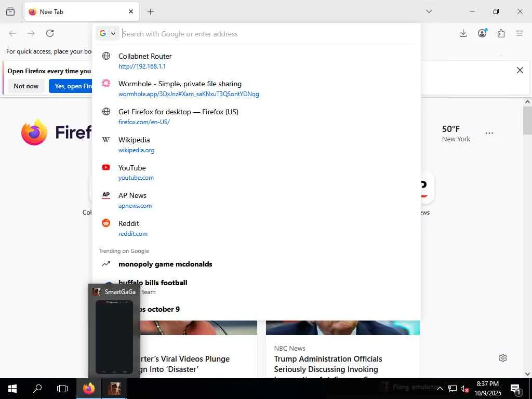Select the Wormhole file sharing suggestion

coord(257,88)
